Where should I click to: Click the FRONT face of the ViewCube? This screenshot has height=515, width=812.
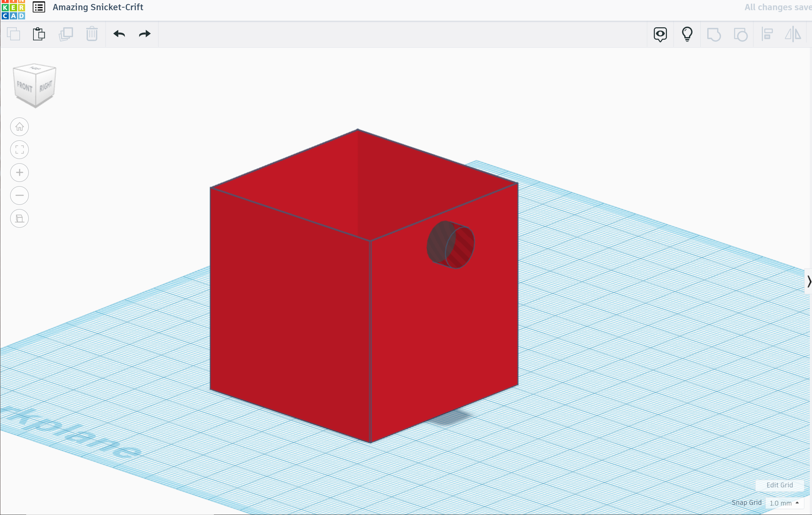24,87
